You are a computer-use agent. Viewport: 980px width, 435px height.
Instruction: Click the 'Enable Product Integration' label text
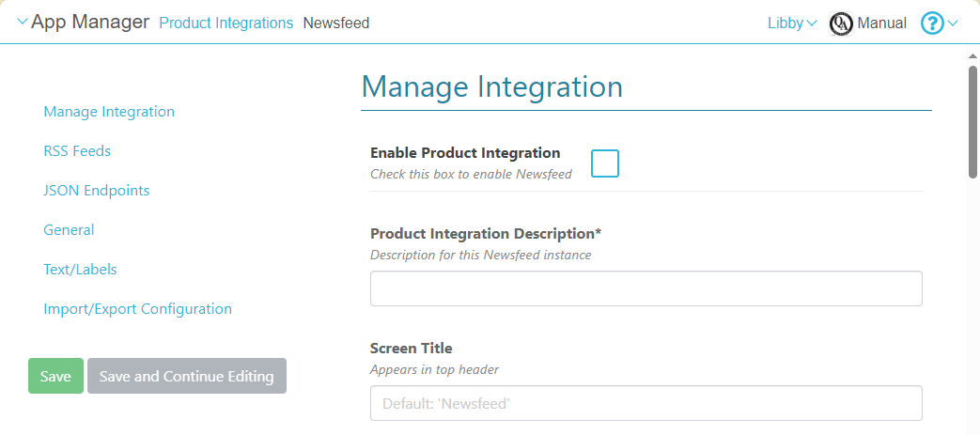[465, 153]
